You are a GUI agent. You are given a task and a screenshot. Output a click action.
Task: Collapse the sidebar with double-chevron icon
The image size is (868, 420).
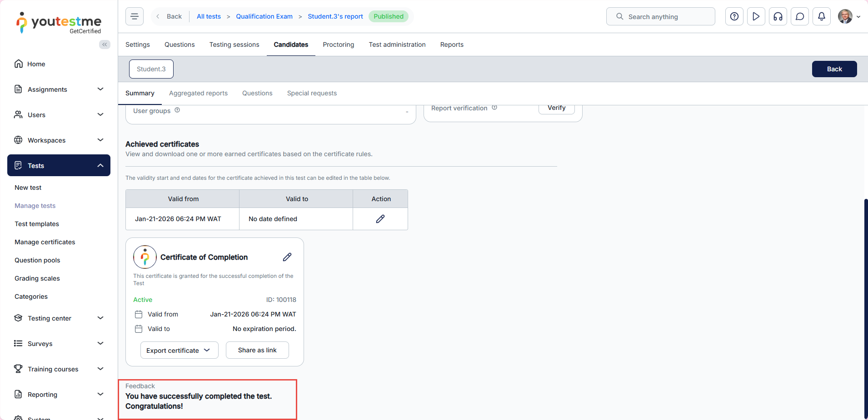(x=105, y=44)
